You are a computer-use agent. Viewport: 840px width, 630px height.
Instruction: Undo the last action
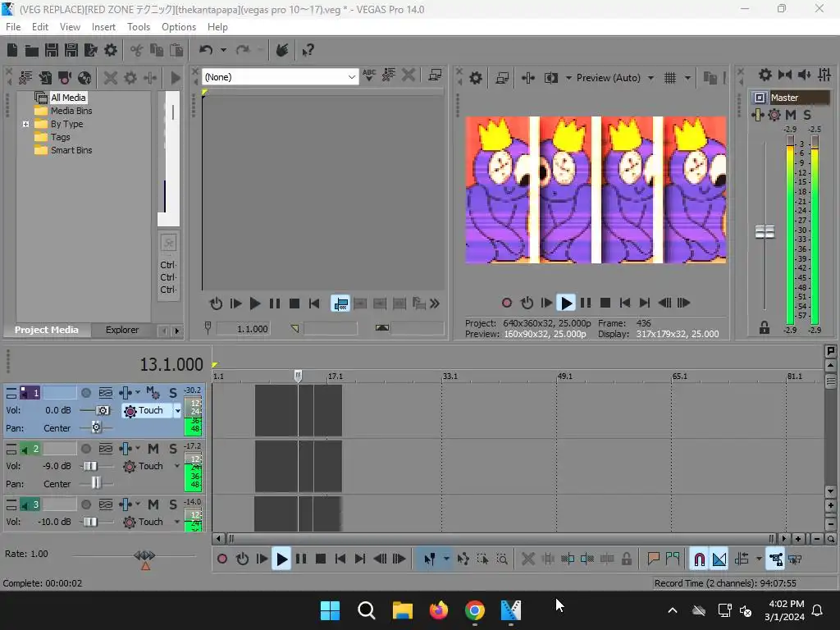tap(206, 50)
